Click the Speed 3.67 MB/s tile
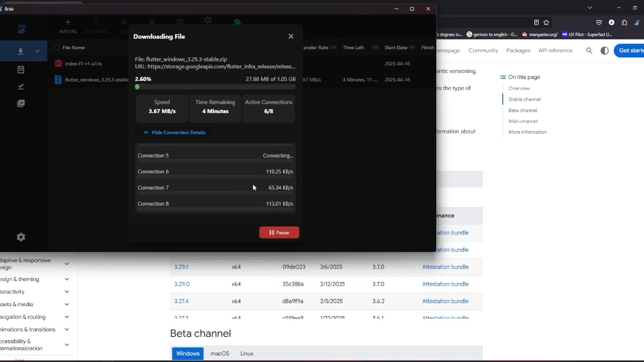This screenshot has width=644, height=362. [x=162, y=108]
